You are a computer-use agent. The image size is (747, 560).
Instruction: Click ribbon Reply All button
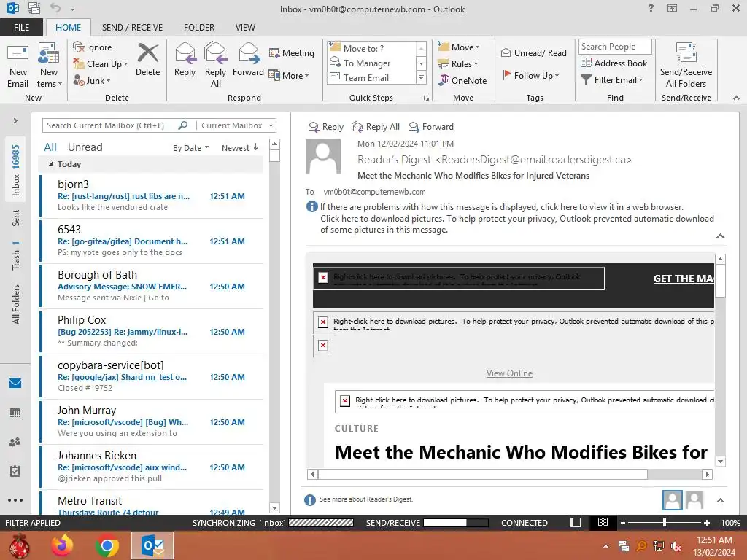point(215,66)
